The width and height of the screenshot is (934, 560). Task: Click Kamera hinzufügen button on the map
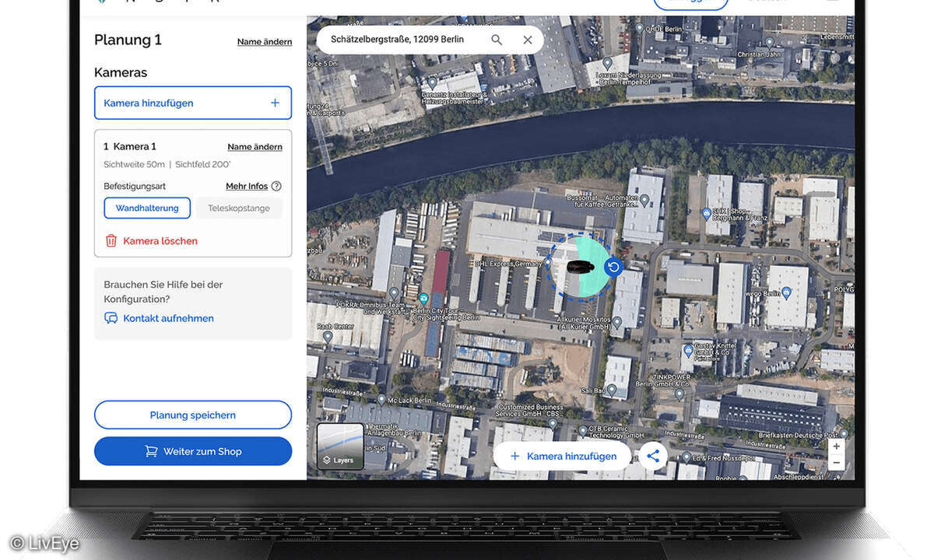click(562, 457)
